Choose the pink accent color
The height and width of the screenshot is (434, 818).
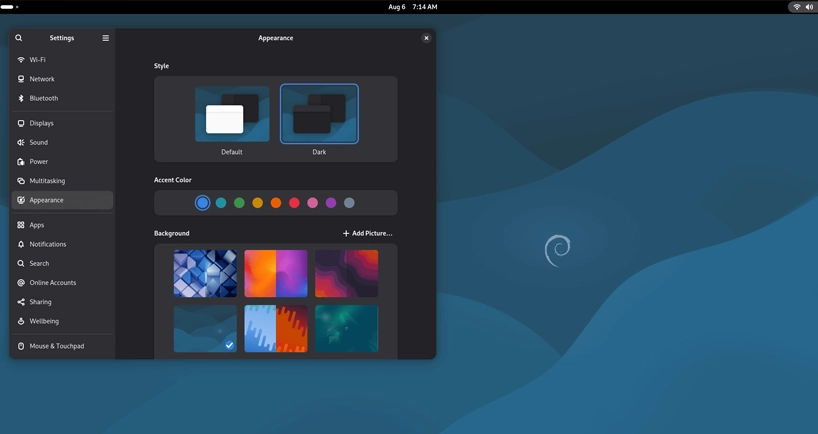tap(312, 203)
